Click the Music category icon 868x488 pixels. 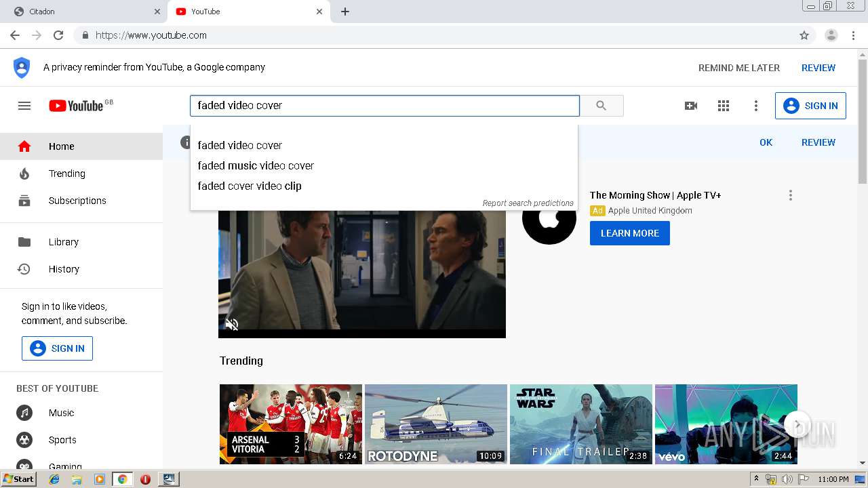click(x=24, y=413)
